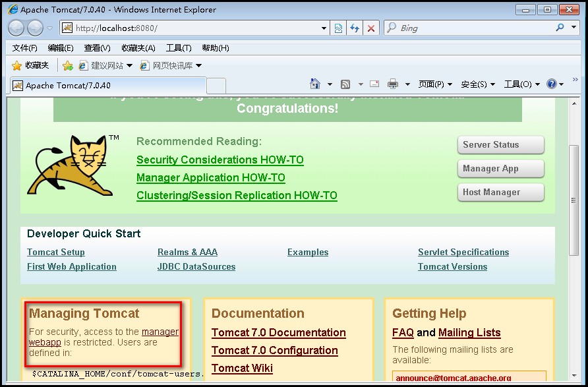The image size is (588, 387).
Task: Open the JDBC DataSources link
Action: pos(196,266)
